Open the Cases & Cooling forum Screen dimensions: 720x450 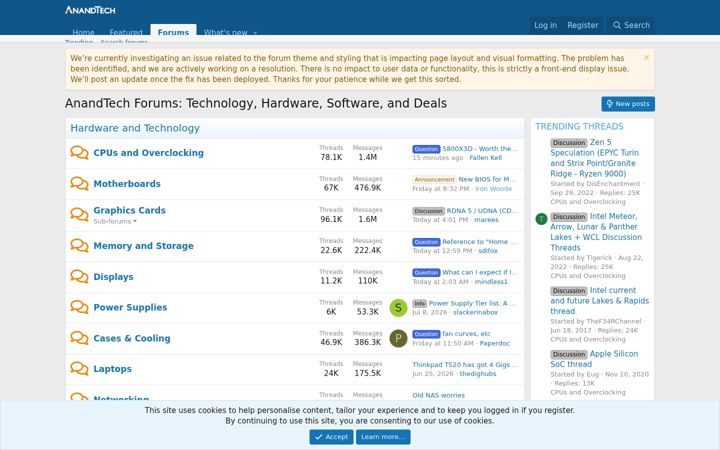coord(132,338)
